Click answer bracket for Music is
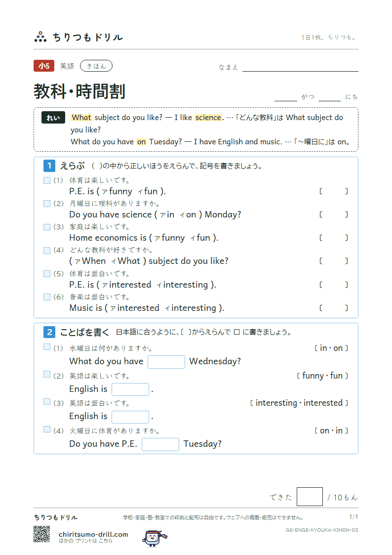This screenshot has height=555, width=392. click(x=334, y=308)
